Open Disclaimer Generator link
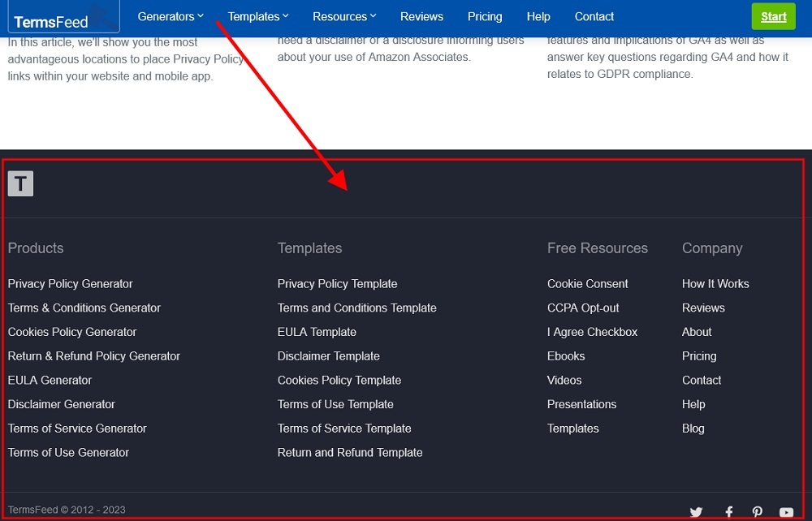This screenshot has width=812, height=521. click(62, 404)
